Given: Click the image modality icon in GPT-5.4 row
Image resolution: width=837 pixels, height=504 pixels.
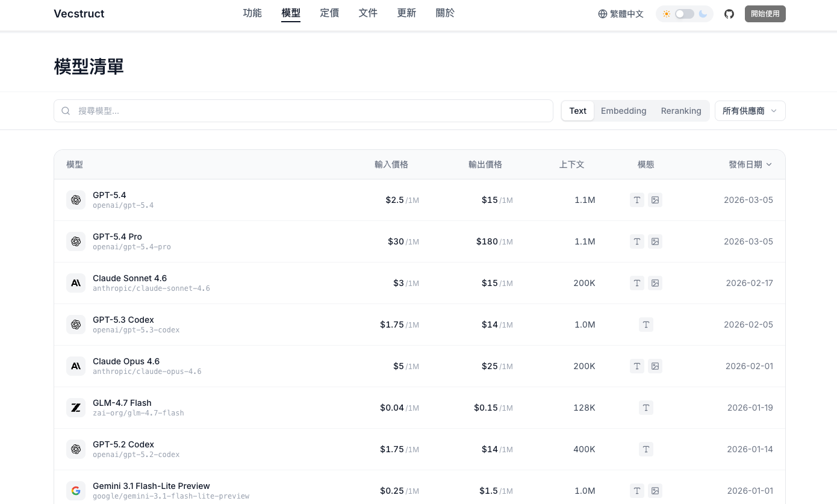Looking at the screenshot, I should [655, 200].
